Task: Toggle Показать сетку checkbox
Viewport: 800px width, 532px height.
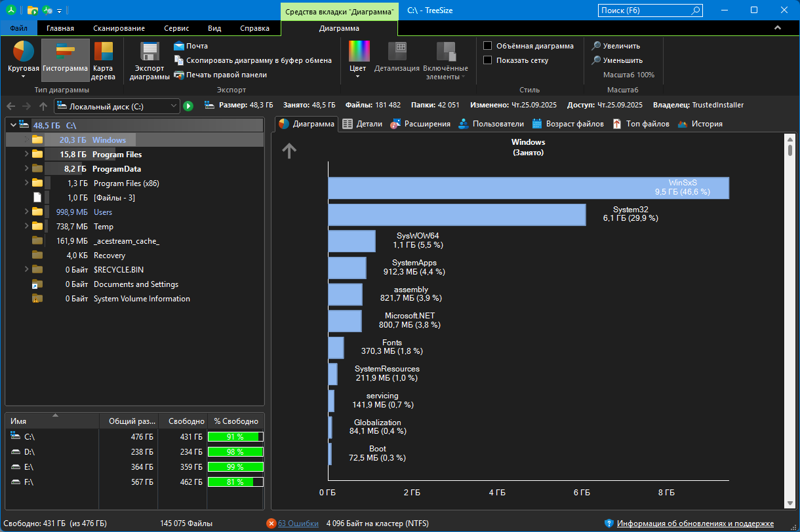Action: pyautogui.click(x=488, y=60)
